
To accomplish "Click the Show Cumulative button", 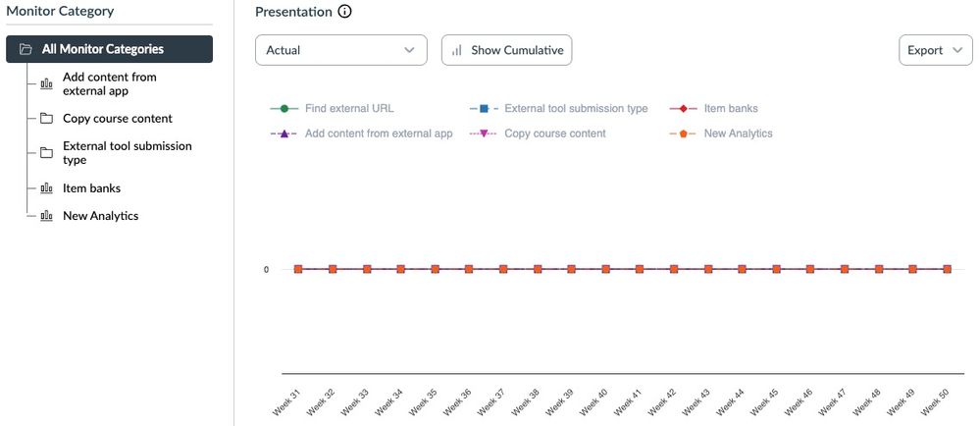I will [506, 50].
